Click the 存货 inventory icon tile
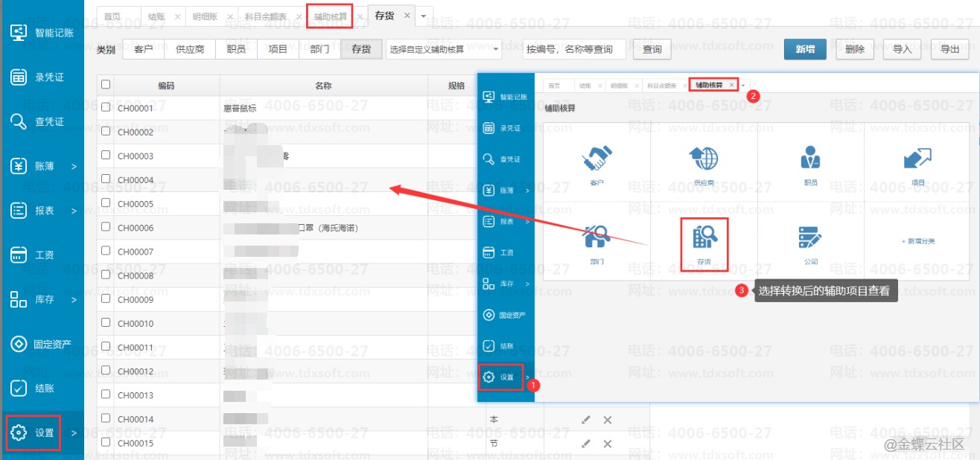 (x=704, y=238)
